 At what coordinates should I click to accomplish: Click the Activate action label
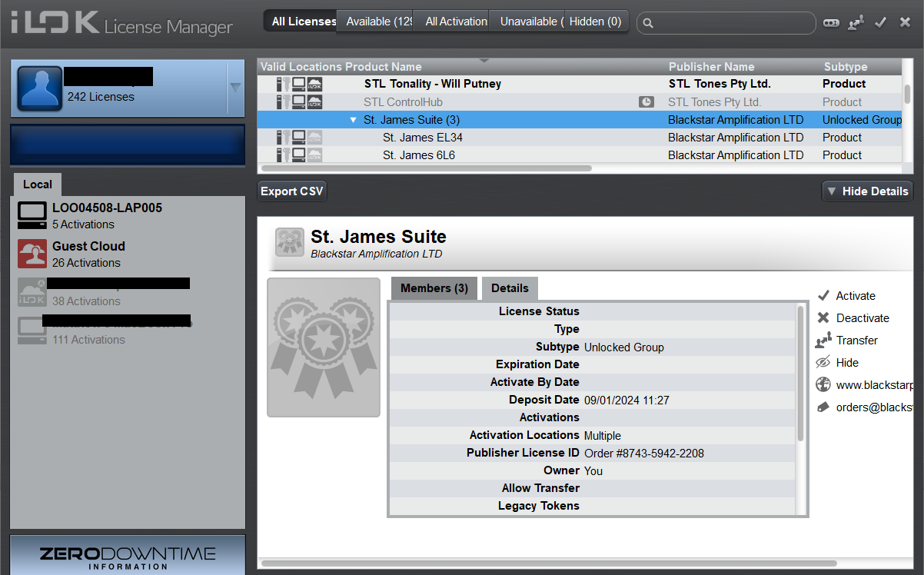coord(856,296)
